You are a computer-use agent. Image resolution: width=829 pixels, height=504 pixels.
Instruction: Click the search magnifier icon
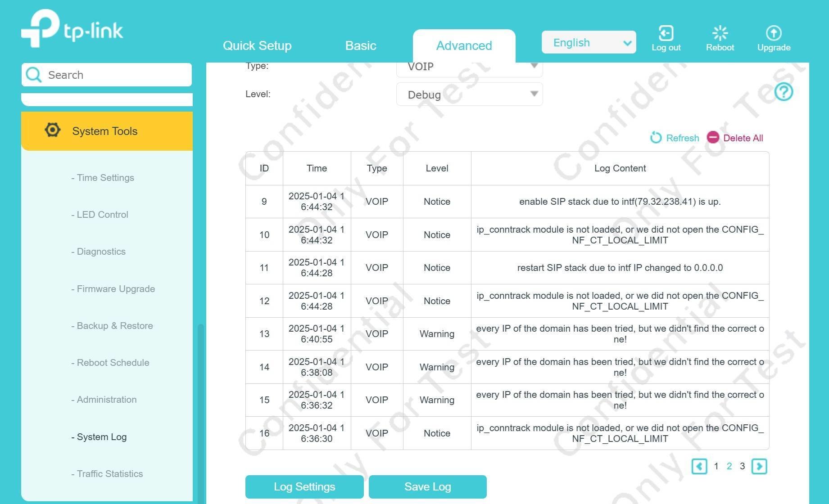pyautogui.click(x=34, y=75)
